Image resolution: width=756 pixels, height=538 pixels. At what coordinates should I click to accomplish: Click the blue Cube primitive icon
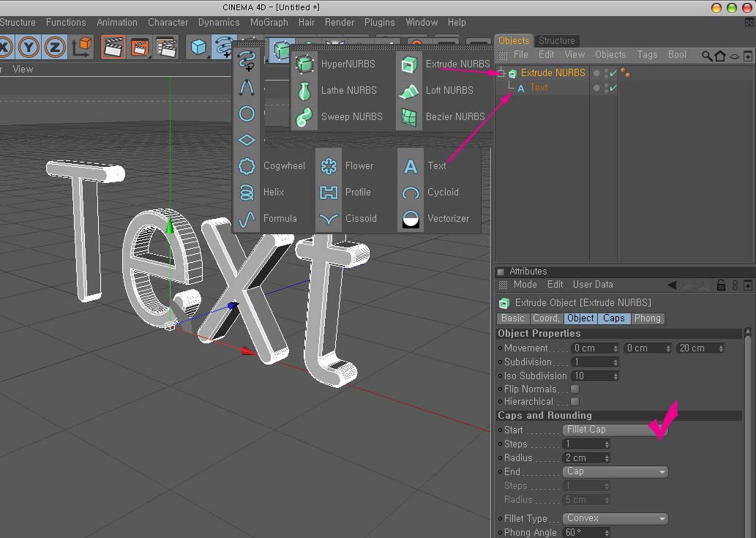tap(198, 48)
